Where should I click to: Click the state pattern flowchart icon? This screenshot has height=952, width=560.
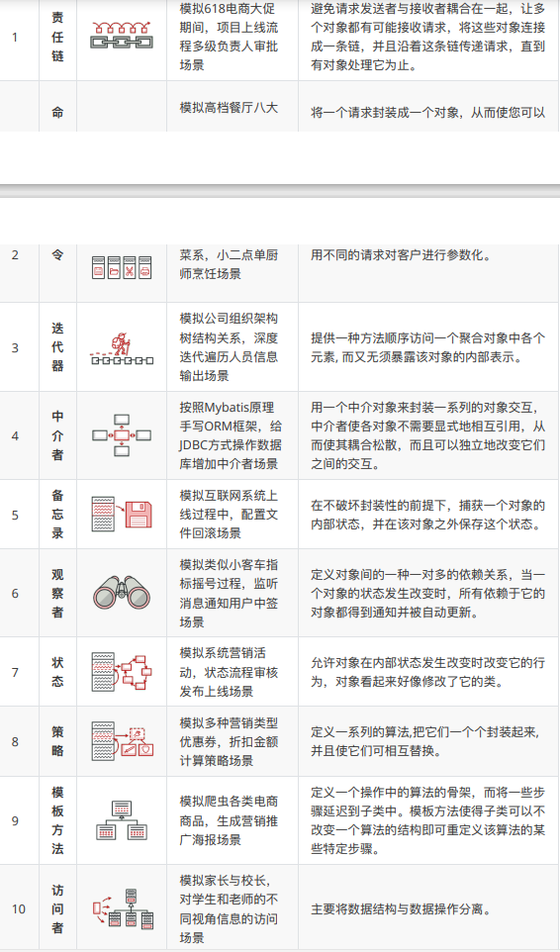122,672
